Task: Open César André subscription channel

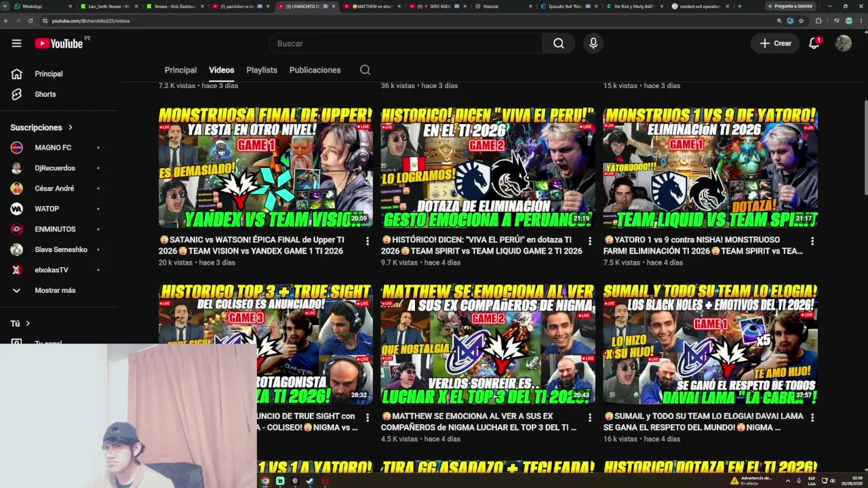Action: click(56, 188)
